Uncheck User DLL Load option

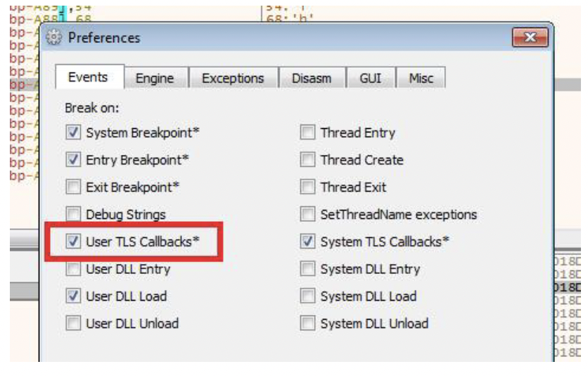(x=73, y=296)
